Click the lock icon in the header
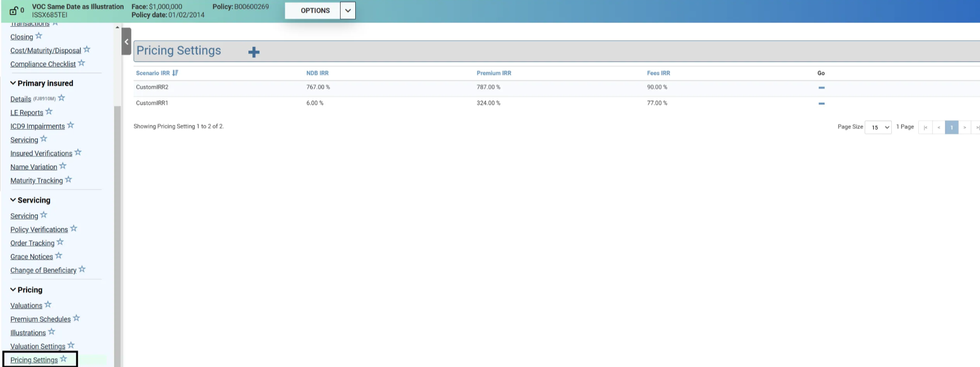Screen dimensions: 980x367 (x=14, y=11)
